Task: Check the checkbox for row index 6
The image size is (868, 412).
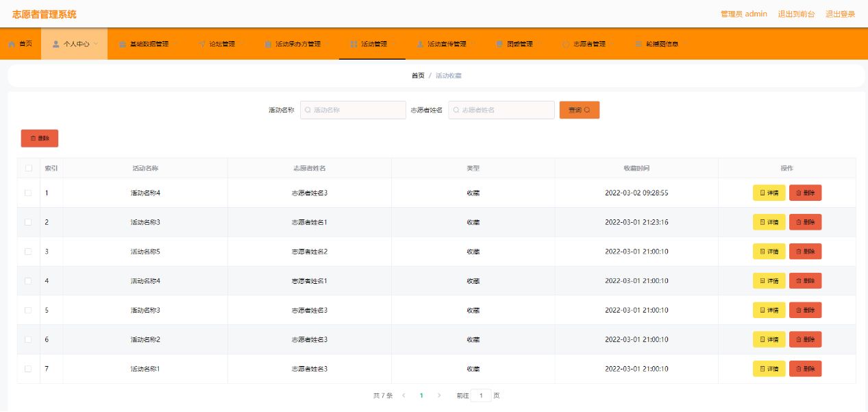Action: tap(28, 339)
